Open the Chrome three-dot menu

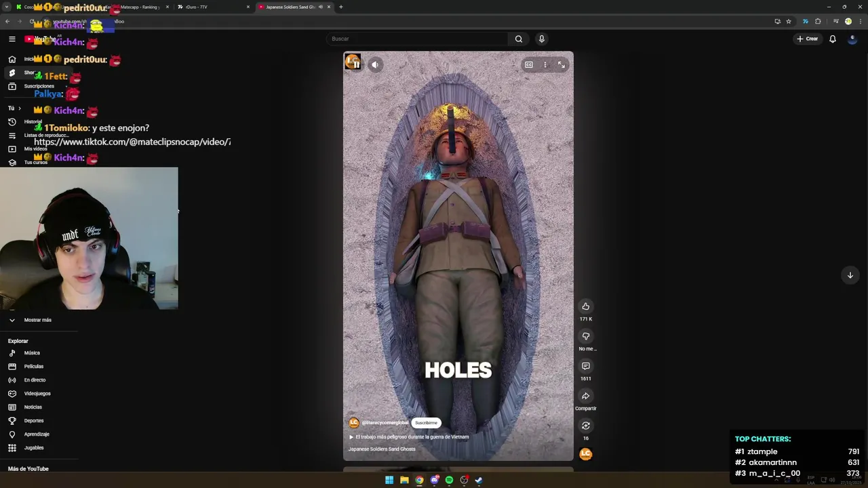(859, 21)
